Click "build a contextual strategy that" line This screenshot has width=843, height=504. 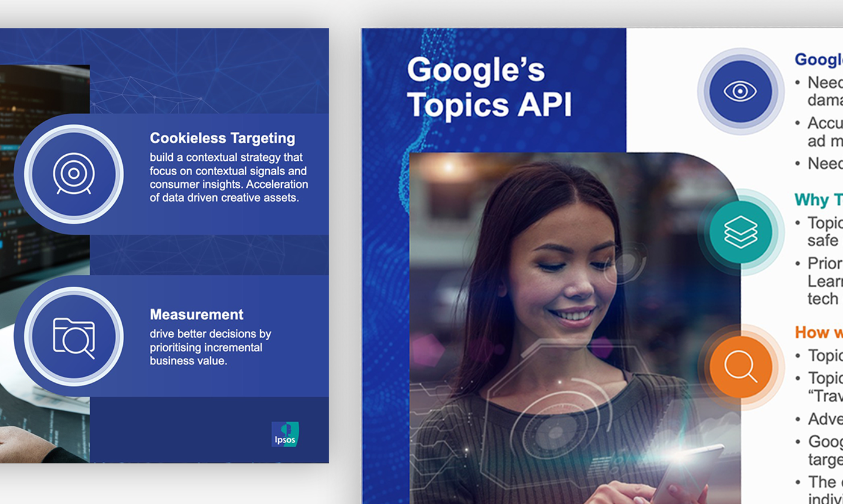(x=226, y=158)
